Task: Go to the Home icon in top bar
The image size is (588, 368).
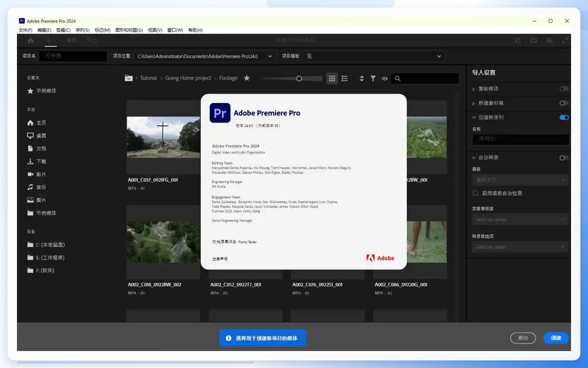Action: [30, 40]
